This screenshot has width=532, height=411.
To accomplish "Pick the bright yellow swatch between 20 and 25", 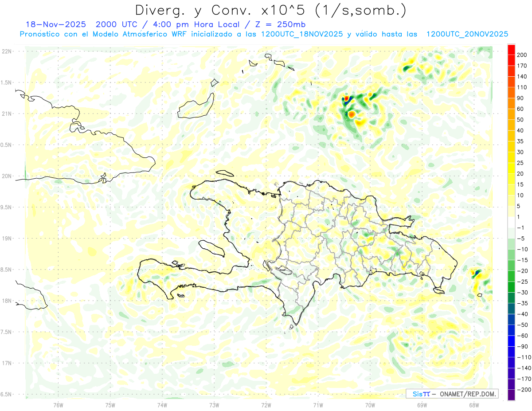I will click(x=511, y=168).
